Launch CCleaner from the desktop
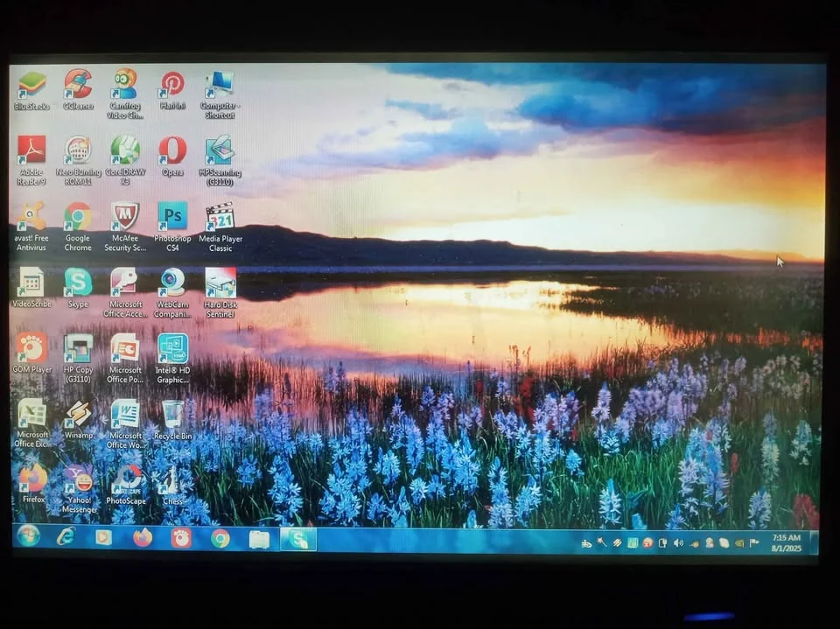The image size is (840, 629). pyautogui.click(x=78, y=90)
